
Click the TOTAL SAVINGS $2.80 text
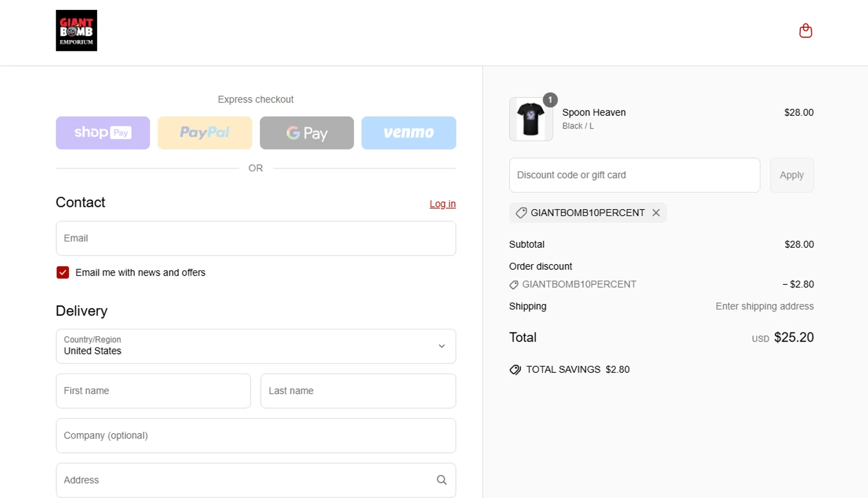[578, 369]
